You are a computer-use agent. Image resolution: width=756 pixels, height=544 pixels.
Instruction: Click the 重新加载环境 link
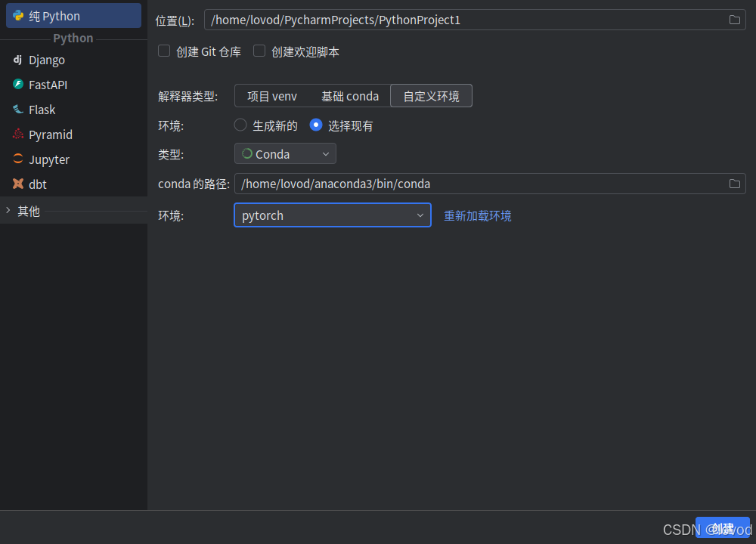pyautogui.click(x=477, y=215)
